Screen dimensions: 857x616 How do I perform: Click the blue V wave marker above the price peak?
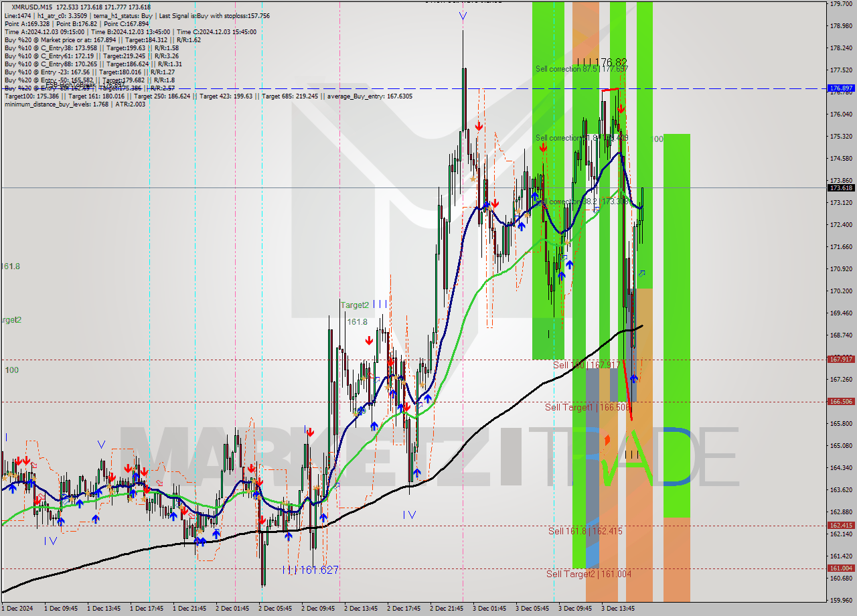click(463, 16)
